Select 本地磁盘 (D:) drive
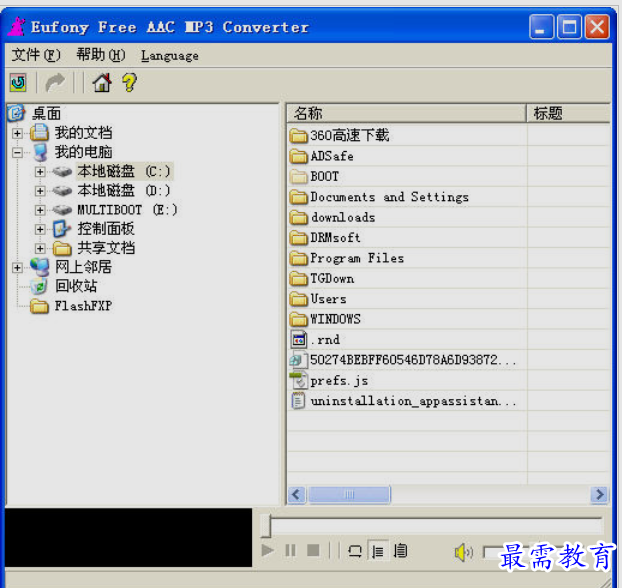 pyautogui.click(x=124, y=191)
